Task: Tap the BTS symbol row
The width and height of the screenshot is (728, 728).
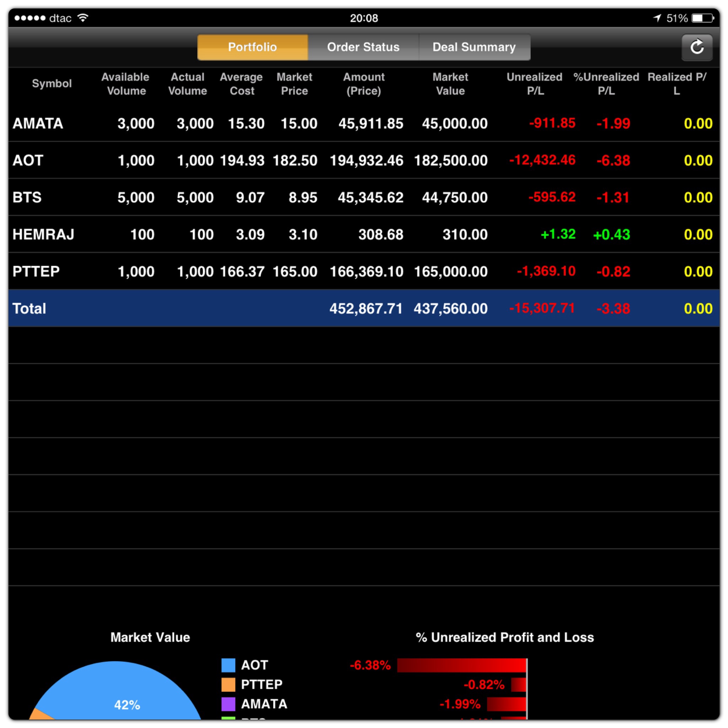Action: click(x=27, y=197)
